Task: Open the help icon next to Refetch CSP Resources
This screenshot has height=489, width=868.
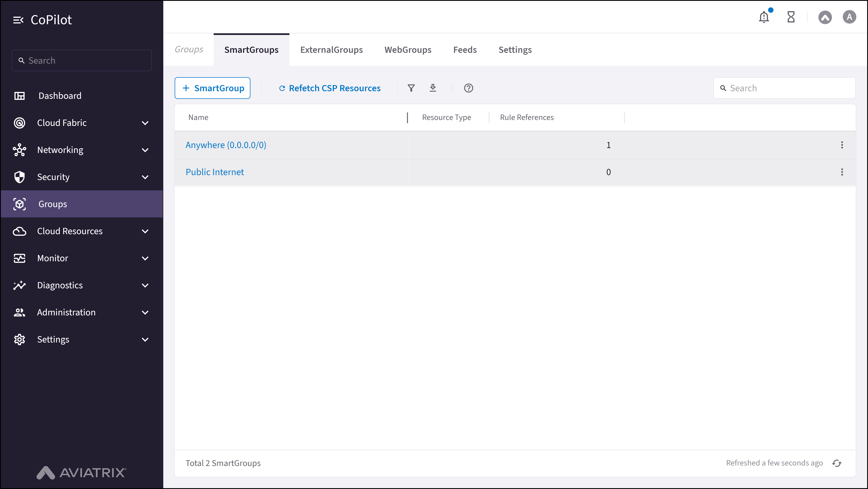Action: pyautogui.click(x=468, y=88)
